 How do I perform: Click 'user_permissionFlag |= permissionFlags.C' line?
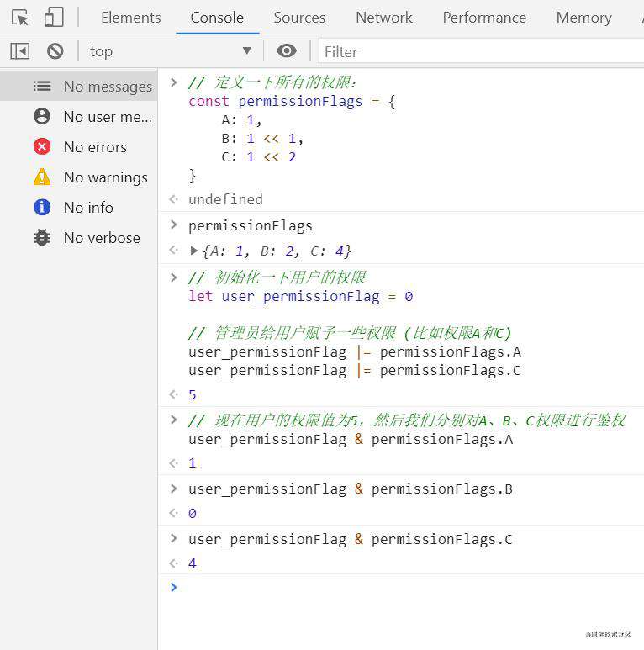pos(355,370)
